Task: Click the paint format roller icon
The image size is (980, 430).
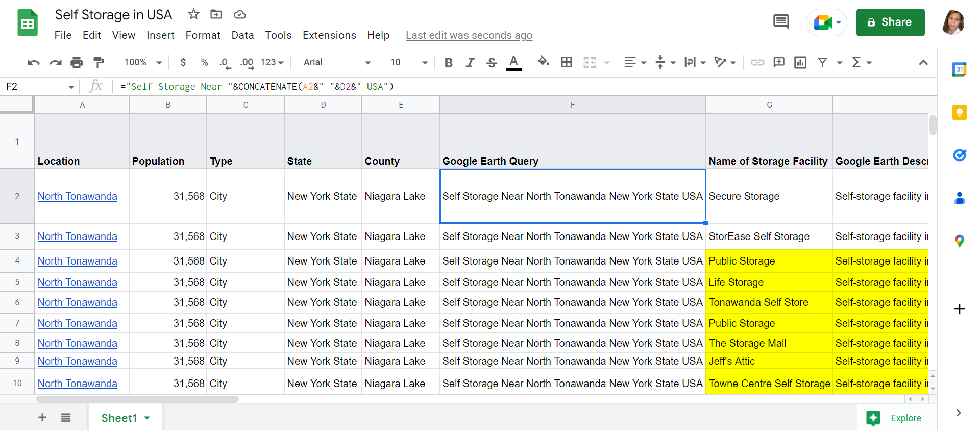Action: (99, 62)
